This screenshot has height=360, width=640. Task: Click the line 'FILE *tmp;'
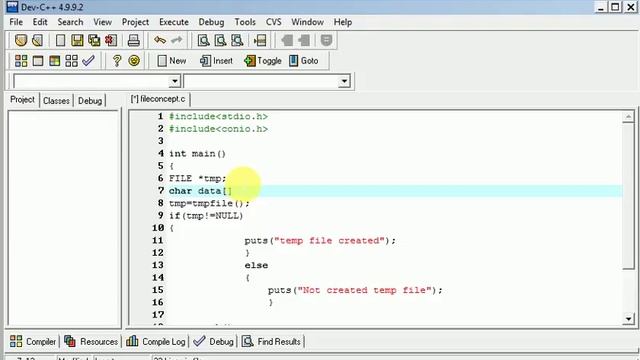pos(198,178)
